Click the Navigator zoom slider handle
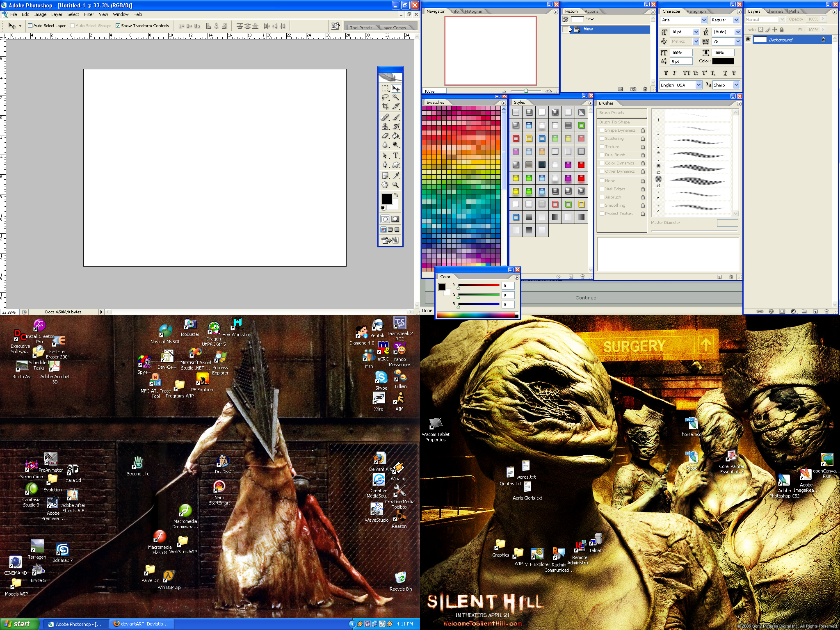 [525, 91]
